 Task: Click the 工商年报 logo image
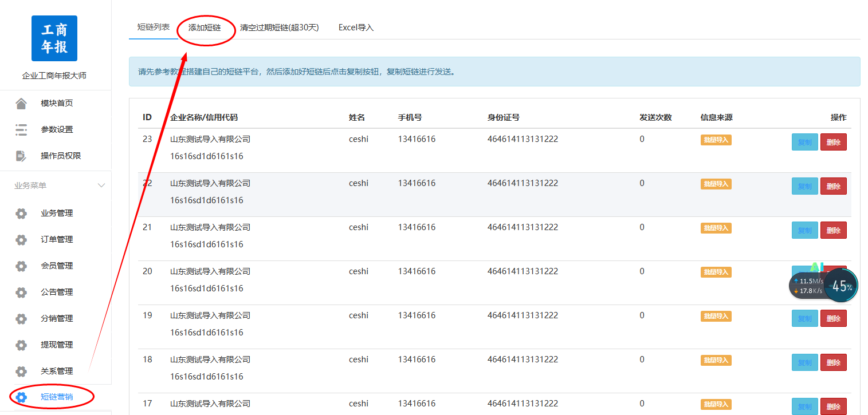pos(54,38)
